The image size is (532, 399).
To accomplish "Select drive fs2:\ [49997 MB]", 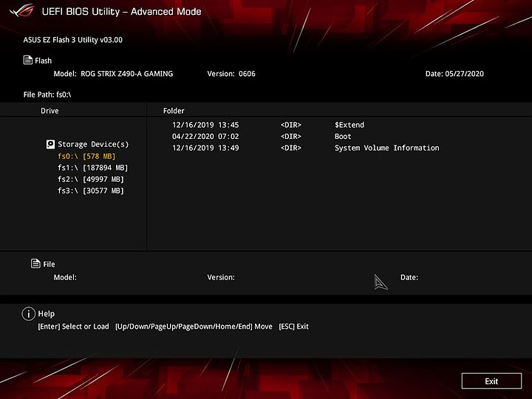I will coord(91,179).
